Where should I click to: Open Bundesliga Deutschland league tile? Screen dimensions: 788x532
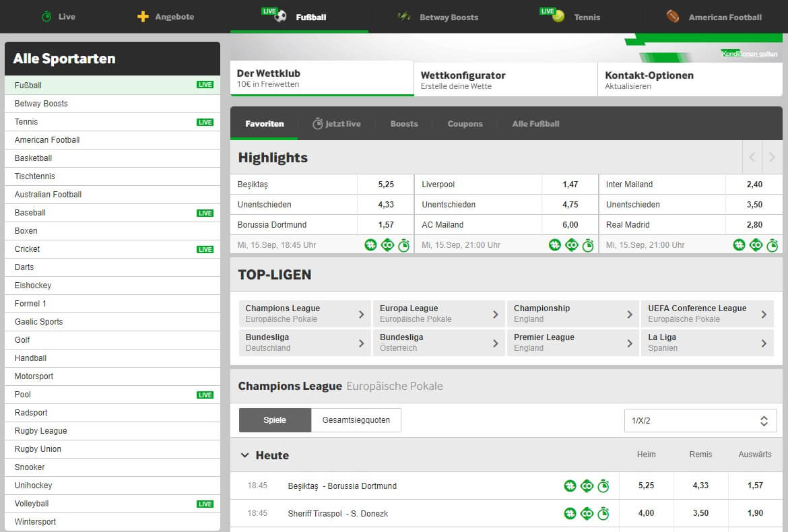coord(304,343)
